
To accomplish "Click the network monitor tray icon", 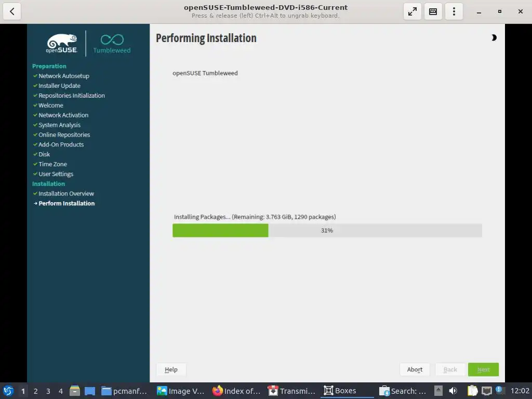I will pyautogui.click(x=486, y=391).
